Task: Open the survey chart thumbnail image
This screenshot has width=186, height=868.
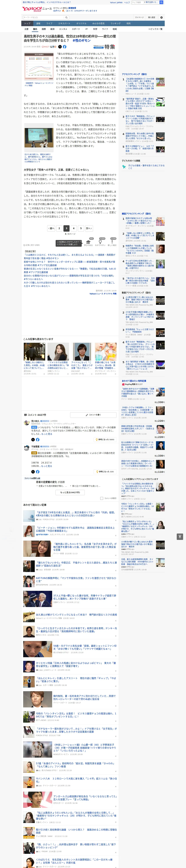Action: coord(39,67)
